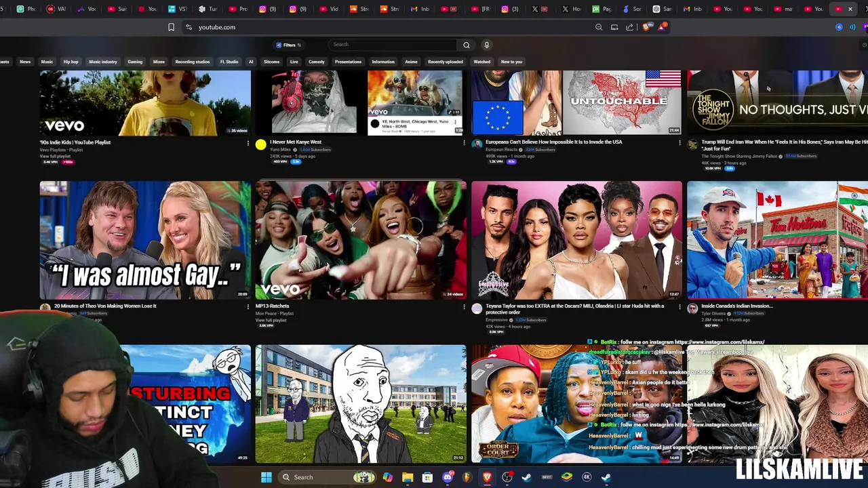Click the YouTube search magnifier button
The width and height of the screenshot is (868, 488).
point(466,45)
